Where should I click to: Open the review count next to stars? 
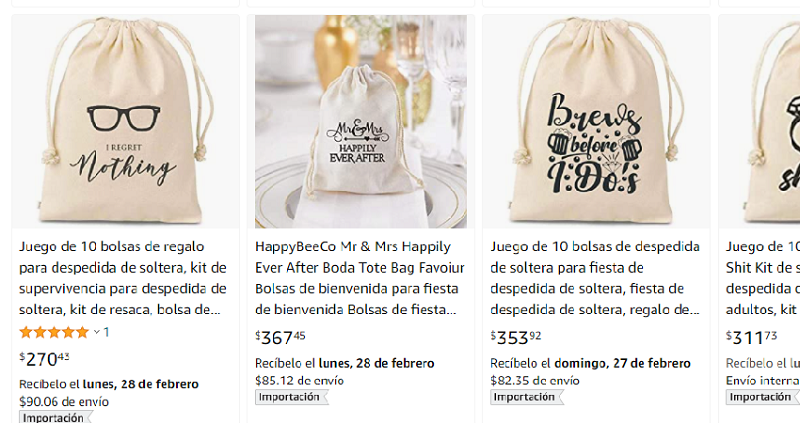[x=106, y=333]
